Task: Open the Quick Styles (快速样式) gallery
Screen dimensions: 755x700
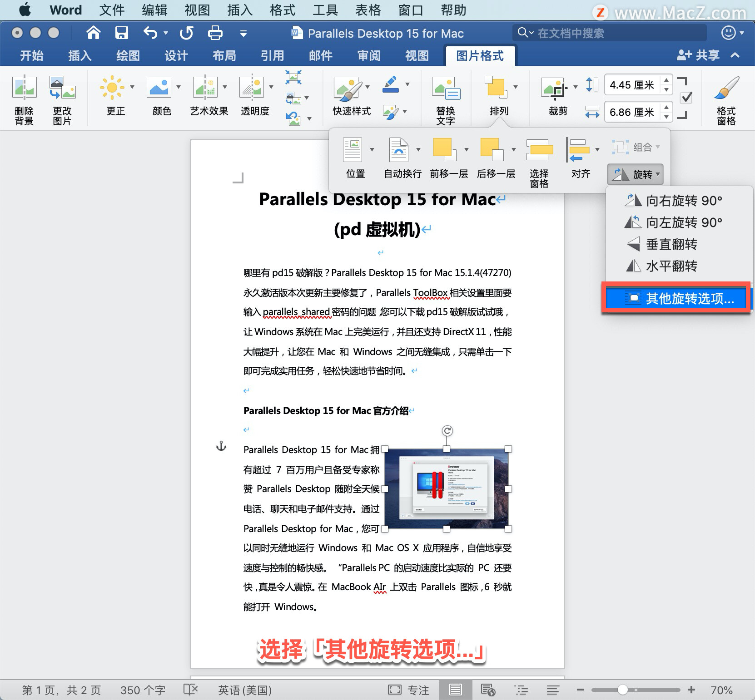Action: pos(348,89)
